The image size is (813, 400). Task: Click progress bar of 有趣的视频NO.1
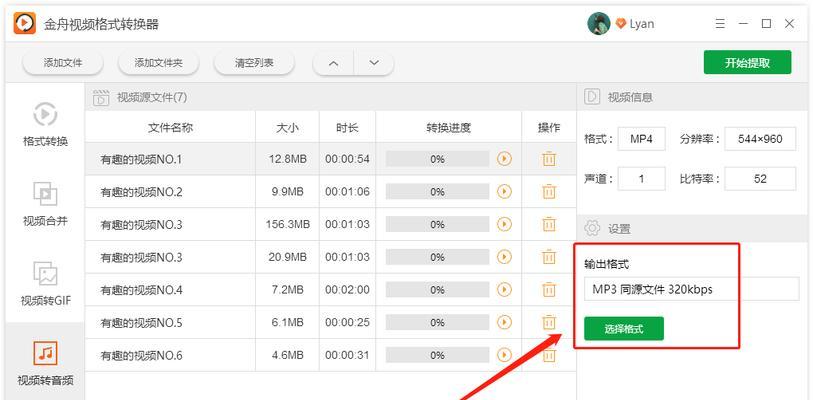[437, 159]
